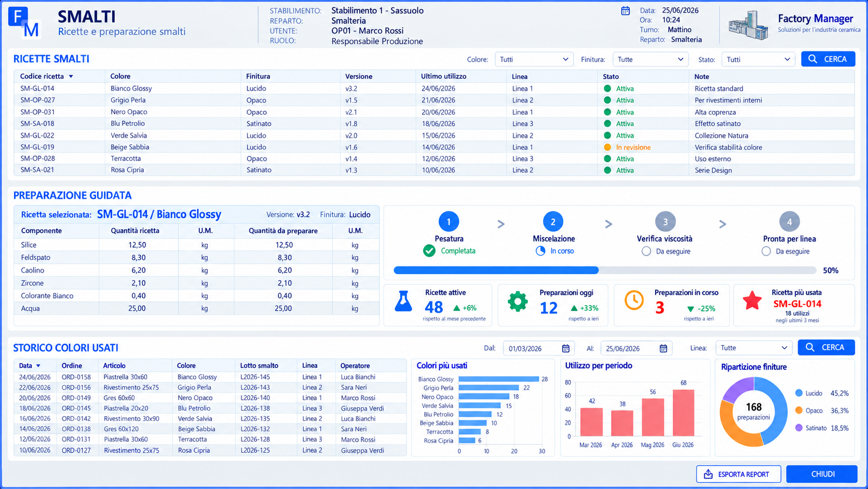Select recipe code SM-OP-028
Viewport: 868px width, 489px height.
tap(37, 158)
